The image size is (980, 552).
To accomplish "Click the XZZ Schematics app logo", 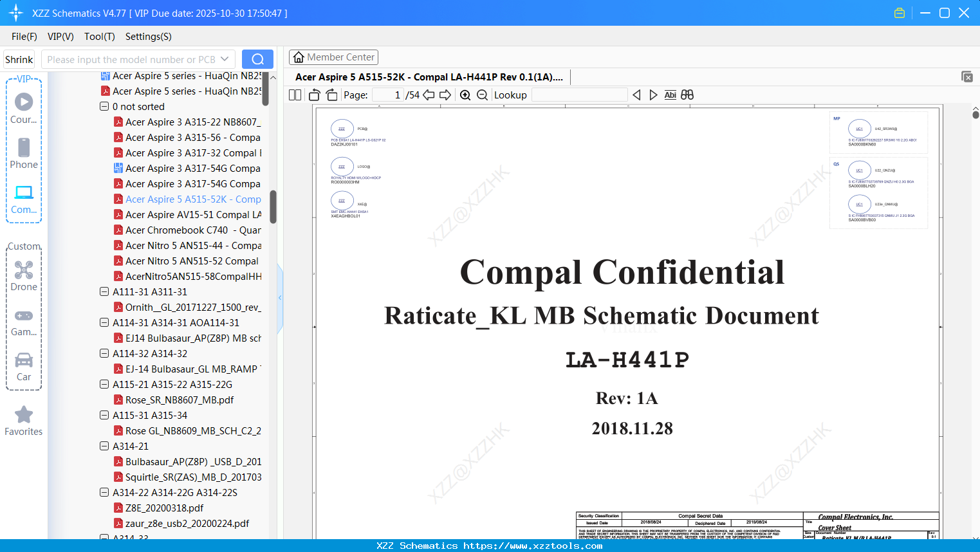I will pos(16,13).
